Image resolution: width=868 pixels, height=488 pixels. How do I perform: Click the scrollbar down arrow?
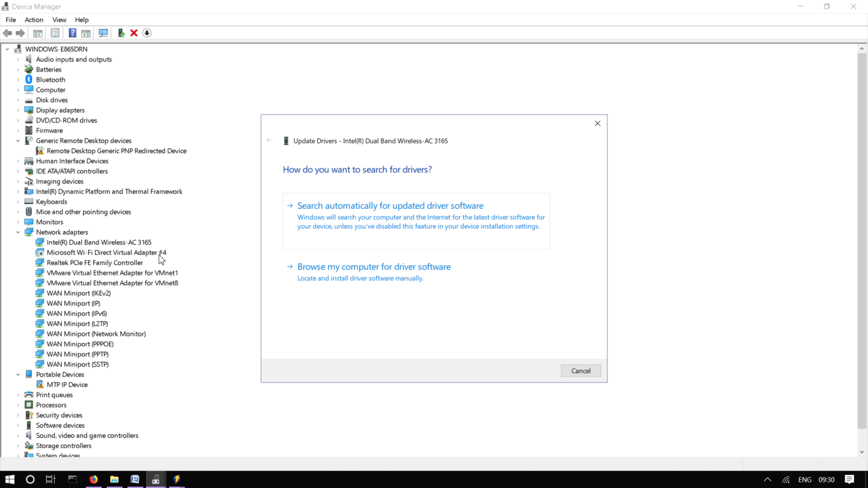coord(862,451)
